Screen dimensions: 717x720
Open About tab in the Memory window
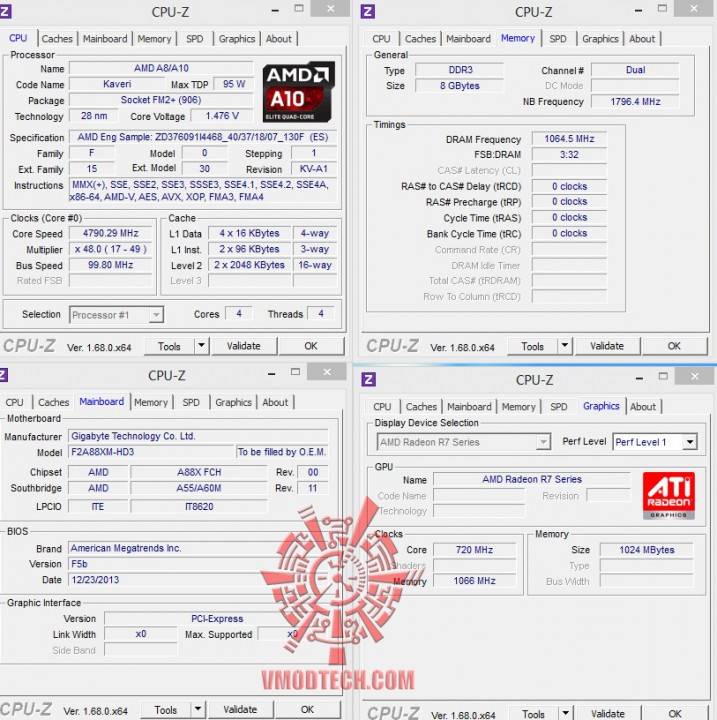point(642,39)
